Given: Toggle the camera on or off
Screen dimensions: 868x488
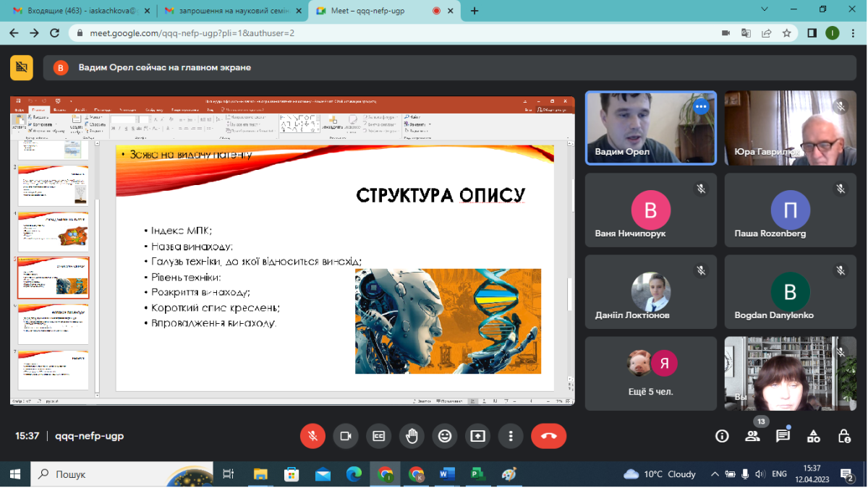Looking at the screenshot, I should point(346,436).
